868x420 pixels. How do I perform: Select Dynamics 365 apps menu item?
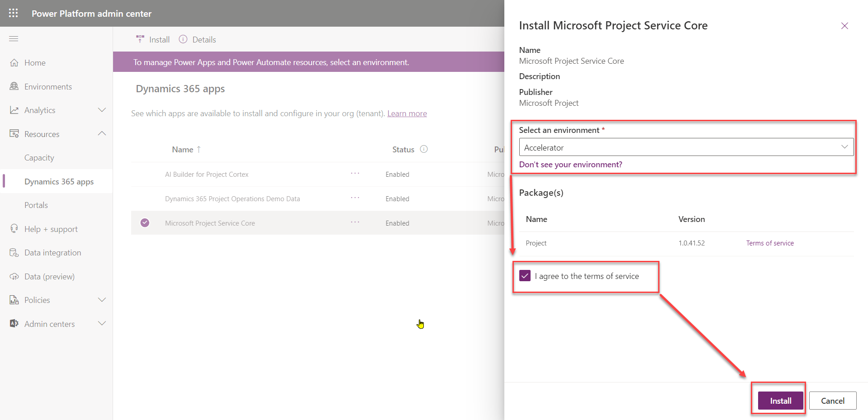click(59, 181)
